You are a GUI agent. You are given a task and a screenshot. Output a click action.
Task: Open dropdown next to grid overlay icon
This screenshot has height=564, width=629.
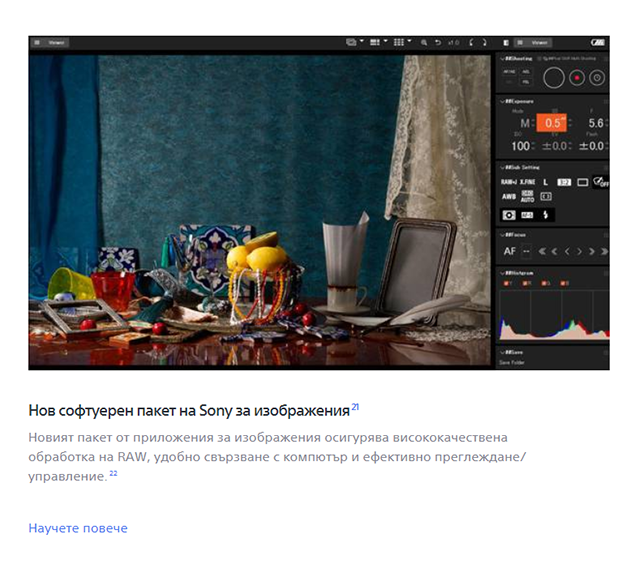pyautogui.click(x=386, y=41)
